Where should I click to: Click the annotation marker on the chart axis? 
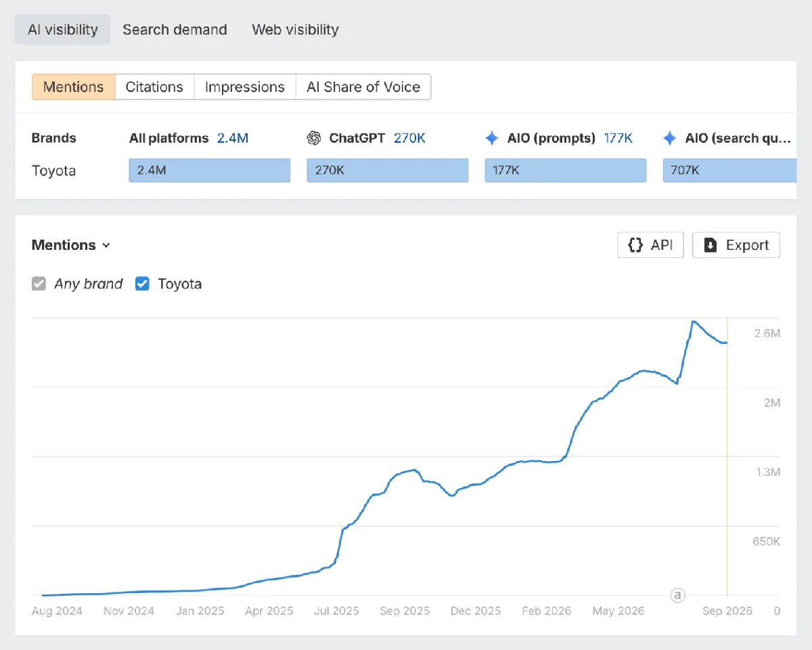tap(677, 595)
